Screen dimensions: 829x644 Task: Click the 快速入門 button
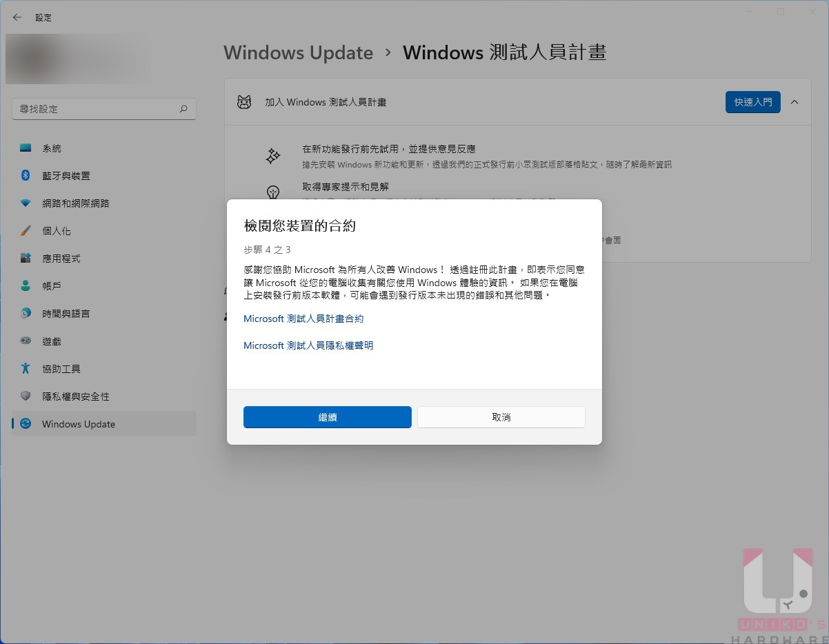pyautogui.click(x=753, y=102)
